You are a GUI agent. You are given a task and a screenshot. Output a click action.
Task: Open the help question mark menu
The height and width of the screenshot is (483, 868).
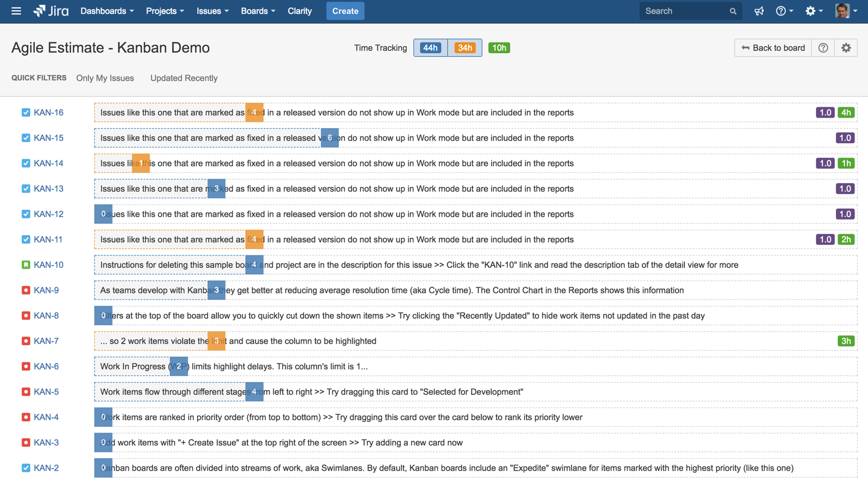pyautogui.click(x=784, y=11)
